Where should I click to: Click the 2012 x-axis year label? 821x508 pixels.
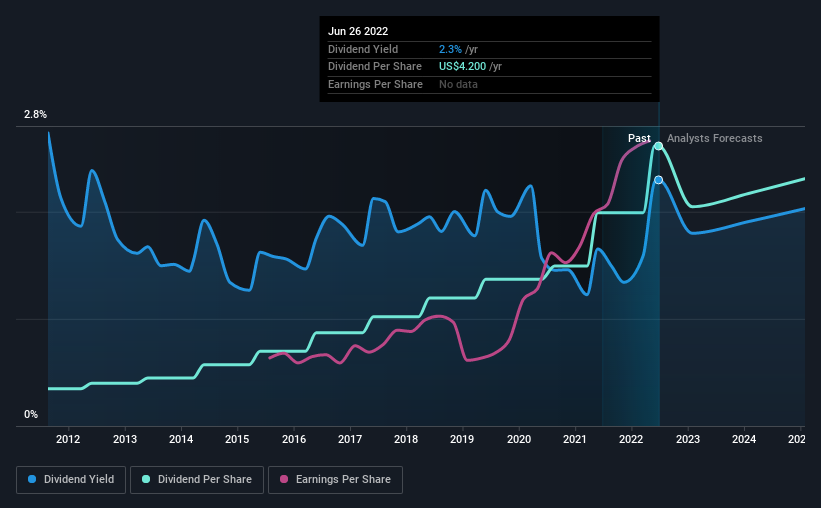pos(68,439)
